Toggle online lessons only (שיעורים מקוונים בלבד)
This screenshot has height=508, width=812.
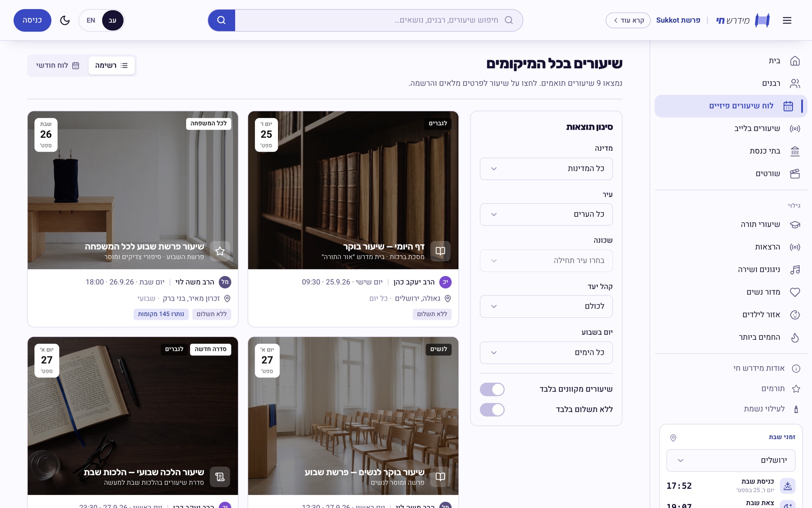coord(492,389)
